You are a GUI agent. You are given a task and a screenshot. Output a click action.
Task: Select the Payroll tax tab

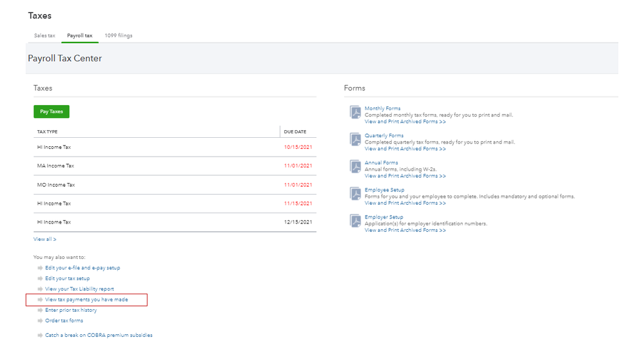(x=80, y=35)
